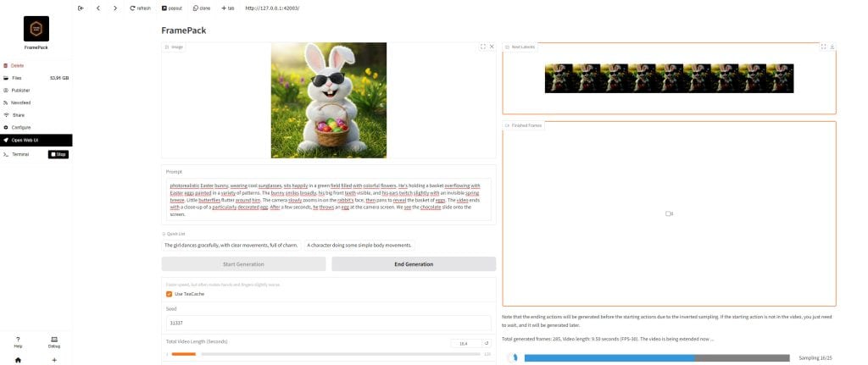Viewport: 868px width, 365px height.
Task: Click the 'Sampling 16/25' status text
Action: coord(815,358)
